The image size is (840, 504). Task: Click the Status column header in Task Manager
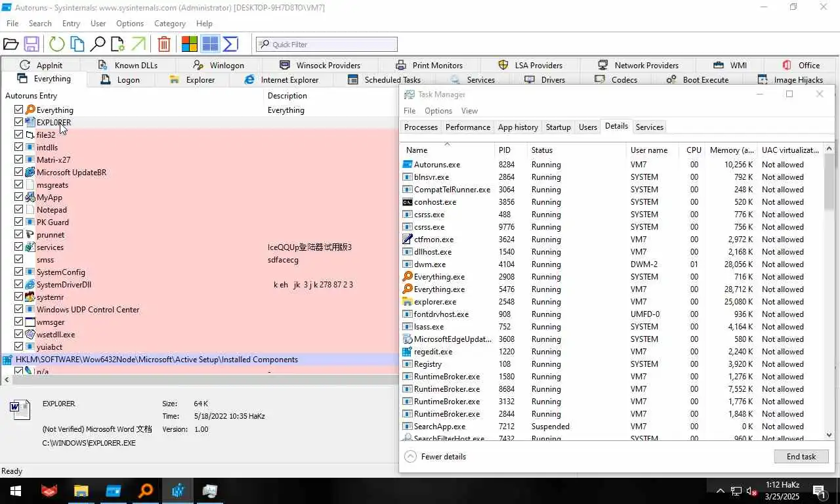point(577,150)
